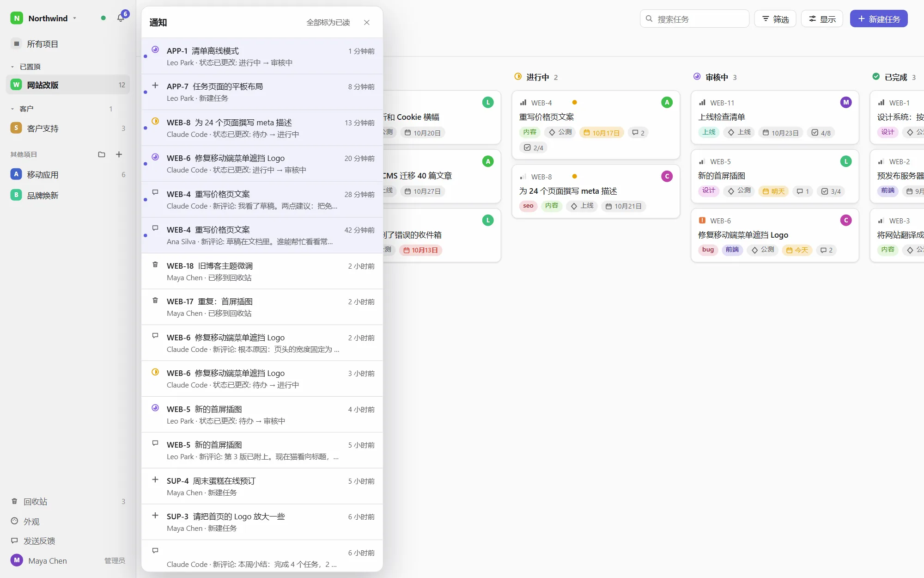Click the 审核中 column status icon
Image resolution: width=924 pixels, height=578 pixels.
(x=697, y=77)
